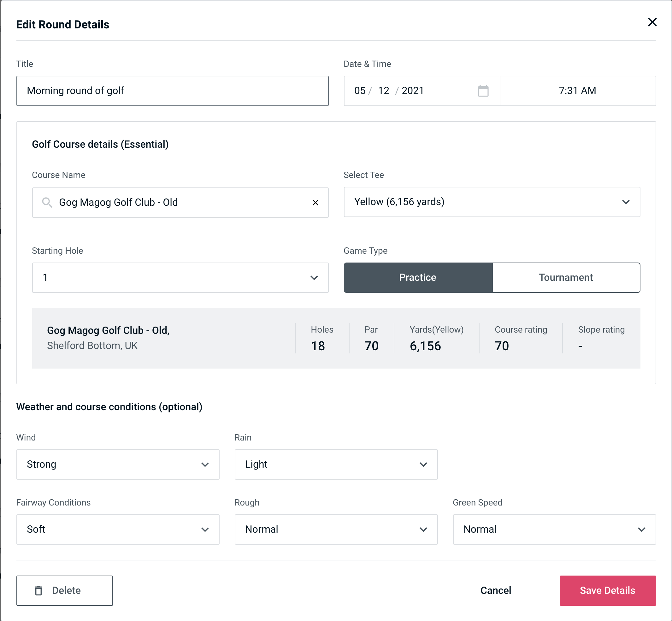Click the search icon in Course Name field
This screenshot has height=621, width=672.
point(46,202)
